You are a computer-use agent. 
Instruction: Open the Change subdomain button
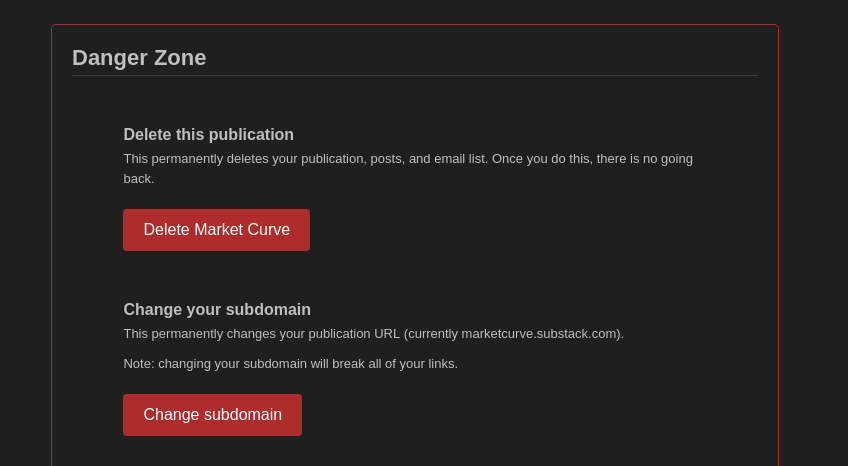click(213, 415)
